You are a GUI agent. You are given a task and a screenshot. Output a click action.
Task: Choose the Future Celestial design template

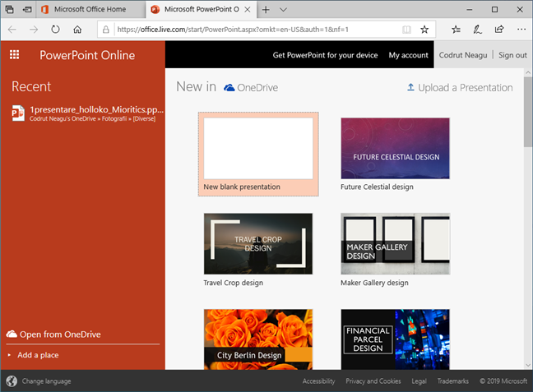click(x=395, y=154)
